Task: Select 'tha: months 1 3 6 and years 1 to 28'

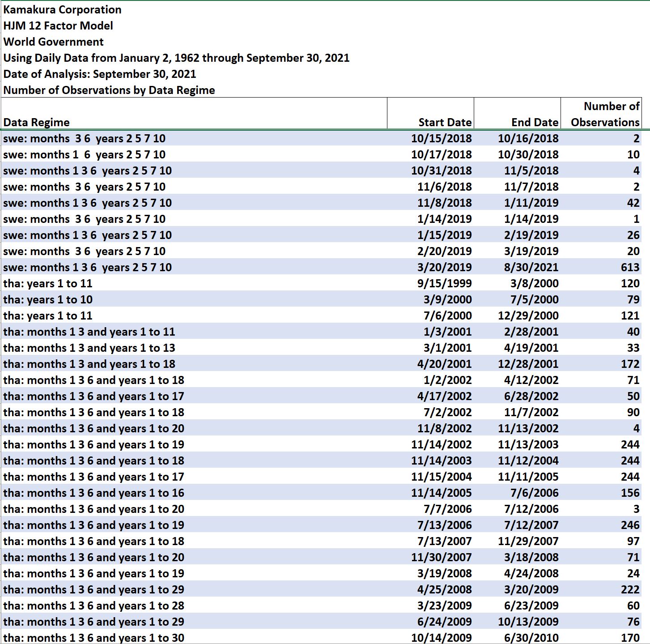Action: point(93,606)
